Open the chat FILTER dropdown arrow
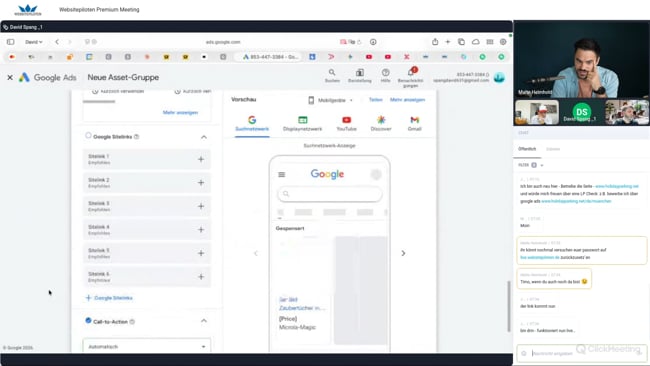 (542, 165)
